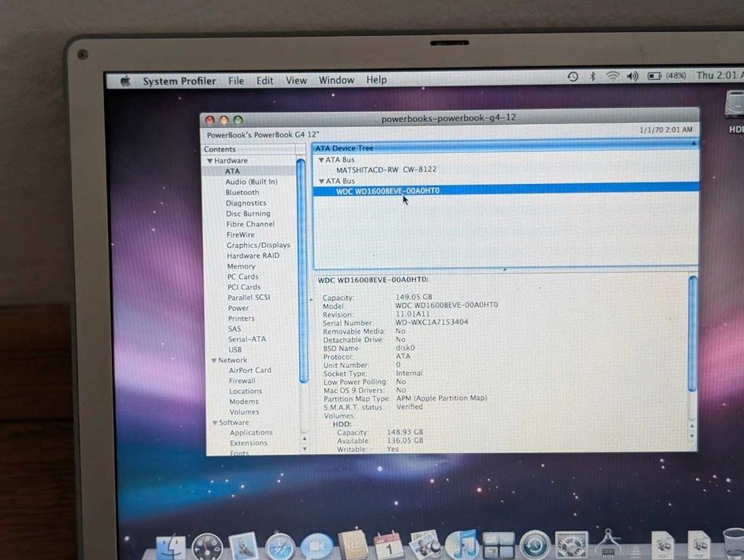Image resolution: width=744 pixels, height=560 pixels.
Task: Open AirPort Wi-Fi status menu
Action: (613, 76)
